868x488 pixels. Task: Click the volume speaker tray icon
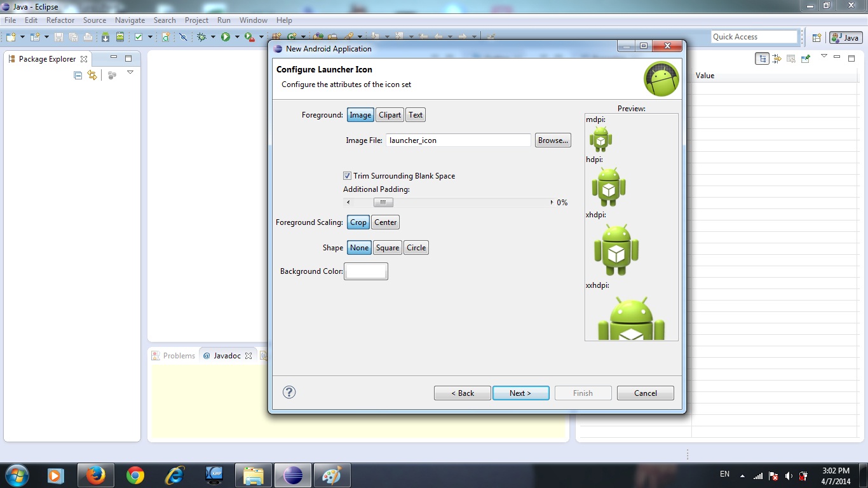(789, 475)
